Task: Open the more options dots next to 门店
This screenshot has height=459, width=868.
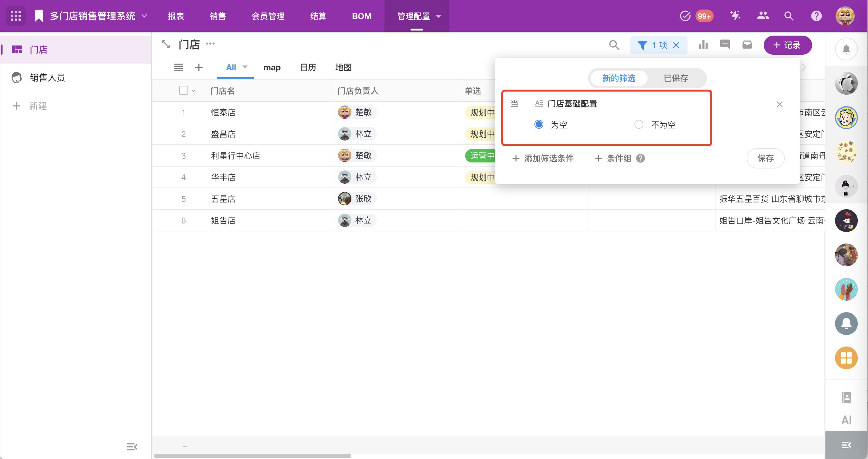Action: (x=210, y=44)
